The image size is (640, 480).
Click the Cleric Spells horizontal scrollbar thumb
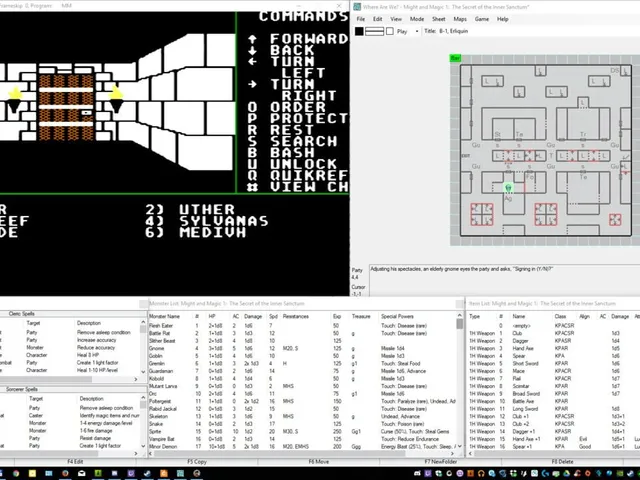(x=46, y=379)
